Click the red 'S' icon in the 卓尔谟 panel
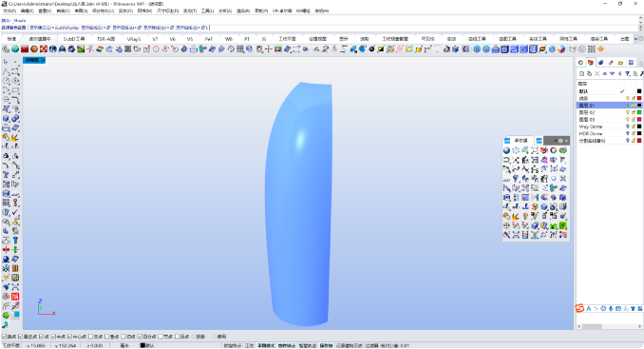 pos(535,206)
